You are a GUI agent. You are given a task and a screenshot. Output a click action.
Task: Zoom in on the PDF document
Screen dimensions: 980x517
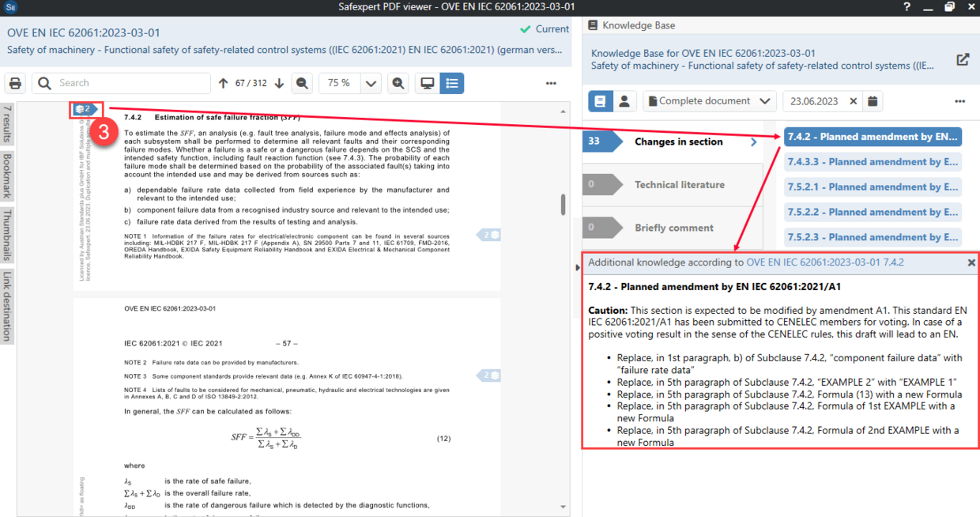[x=398, y=82]
